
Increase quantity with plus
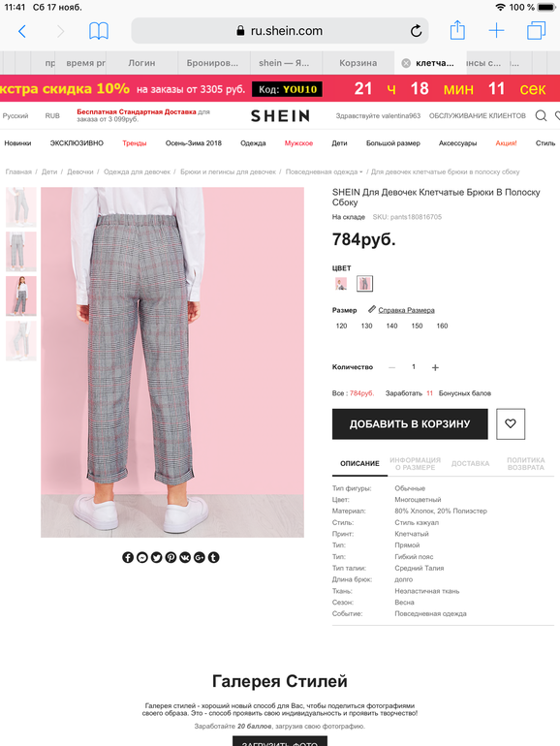point(435,367)
